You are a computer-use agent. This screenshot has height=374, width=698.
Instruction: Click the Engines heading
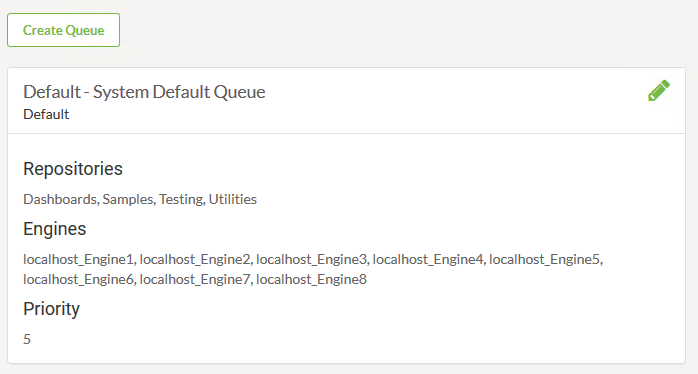tap(55, 229)
